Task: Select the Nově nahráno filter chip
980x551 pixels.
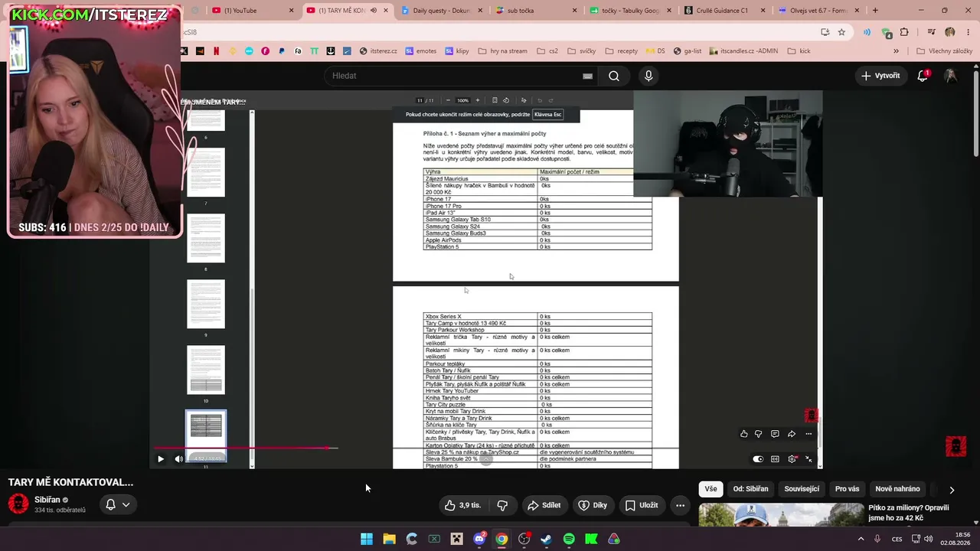Action: [897, 489]
